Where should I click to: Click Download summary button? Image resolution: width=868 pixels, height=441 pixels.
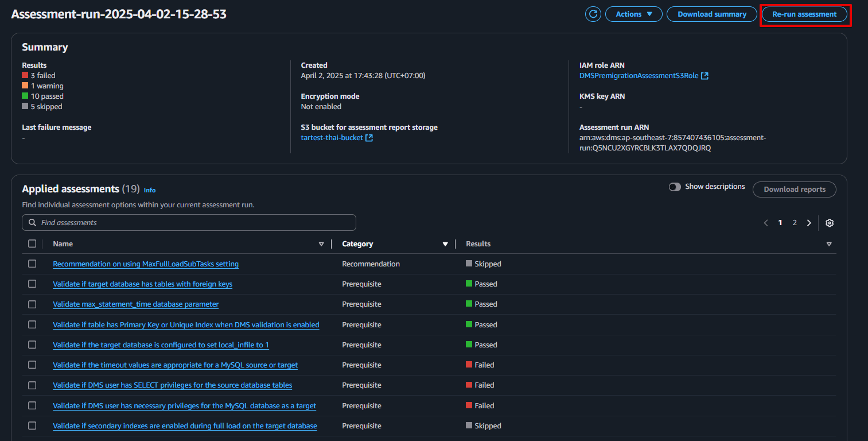click(712, 14)
